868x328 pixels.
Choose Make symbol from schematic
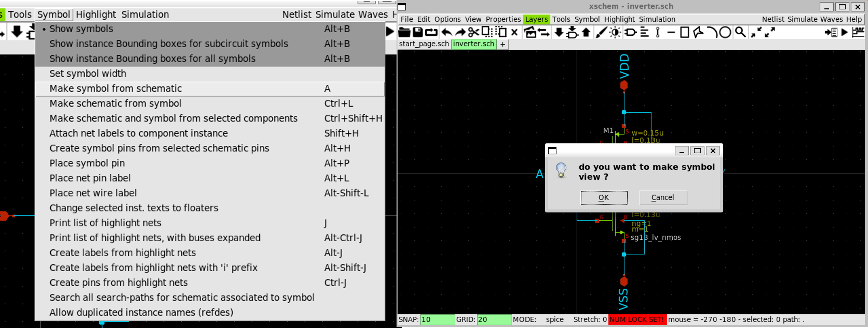tap(116, 88)
